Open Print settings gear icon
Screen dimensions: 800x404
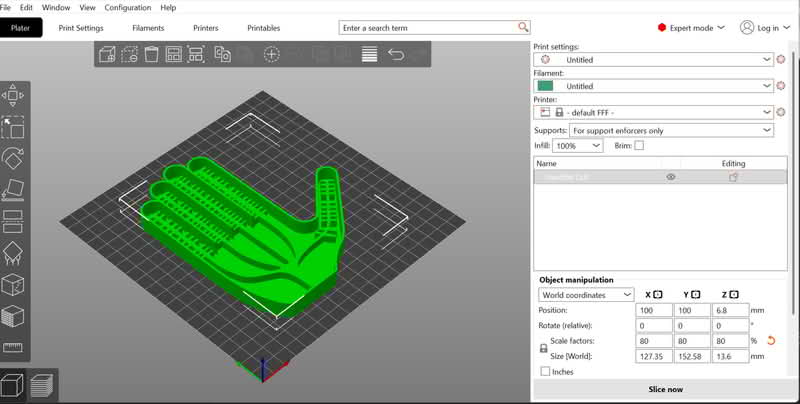[x=781, y=60]
